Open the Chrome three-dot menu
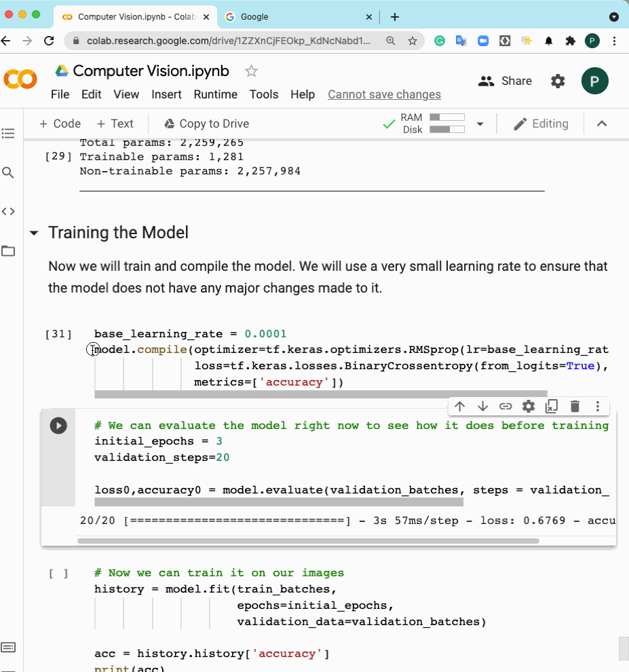This screenshot has width=629, height=672. pos(615,41)
